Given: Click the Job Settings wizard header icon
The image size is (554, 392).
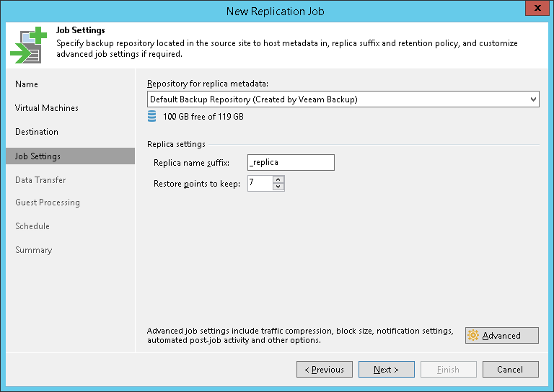Looking at the screenshot, I should [x=27, y=44].
